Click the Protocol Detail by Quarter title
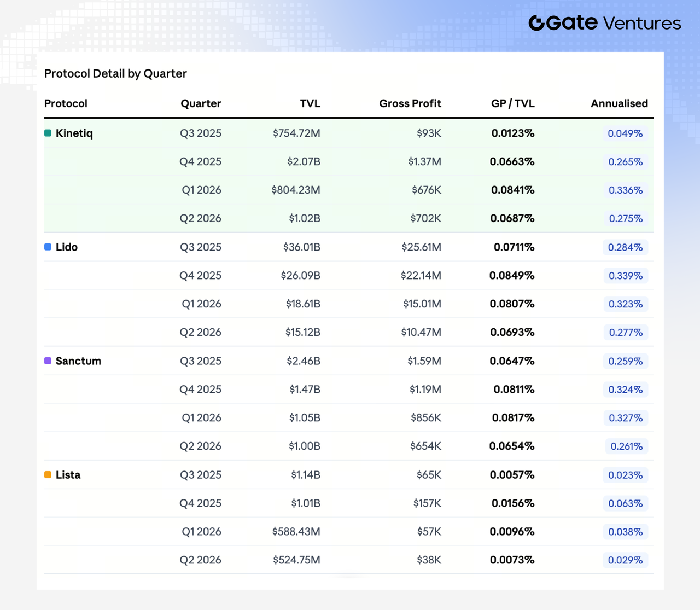This screenshot has width=700, height=610. [x=115, y=73]
